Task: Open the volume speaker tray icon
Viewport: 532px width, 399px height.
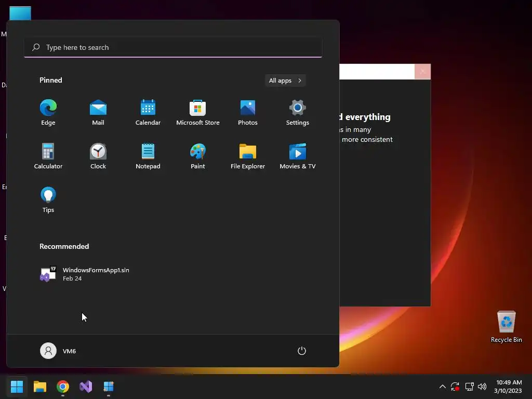Action: pyautogui.click(x=482, y=387)
